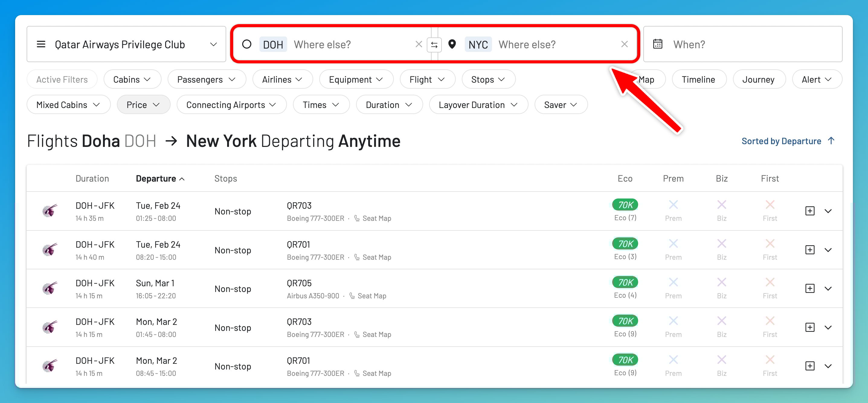Switch to the Timeline view

(699, 79)
